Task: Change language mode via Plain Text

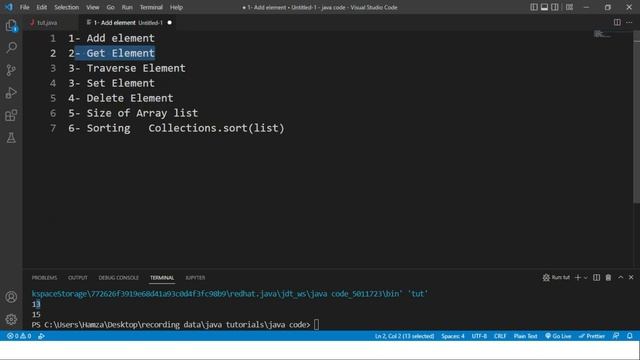Action: [x=525, y=336]
